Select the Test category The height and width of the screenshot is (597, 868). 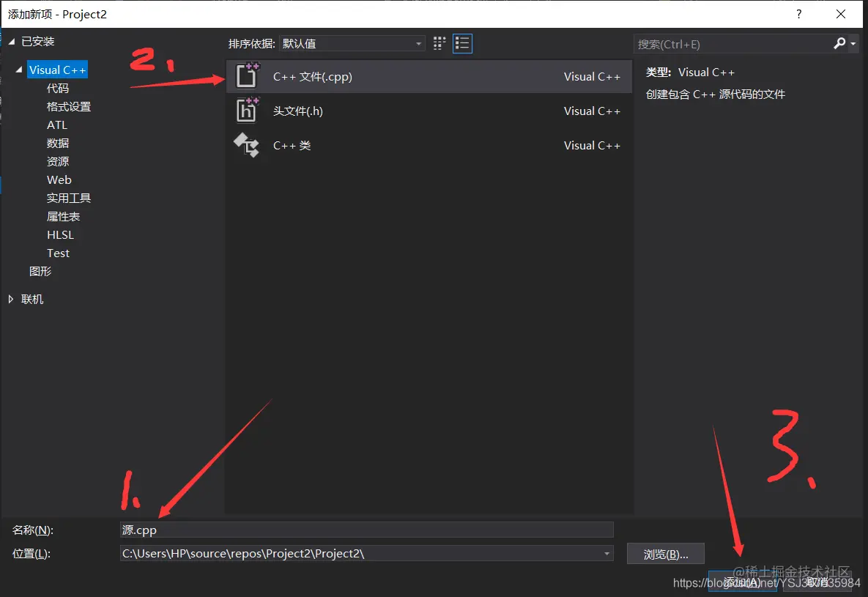[x=58, y=253]
